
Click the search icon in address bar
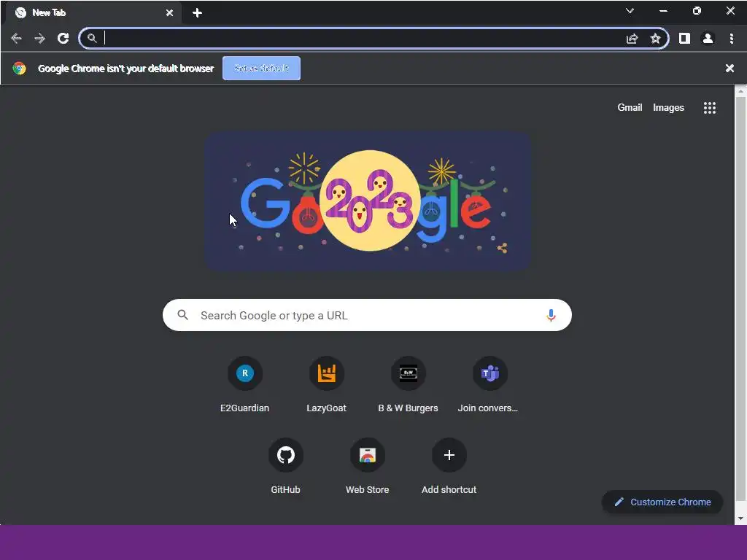92,39
